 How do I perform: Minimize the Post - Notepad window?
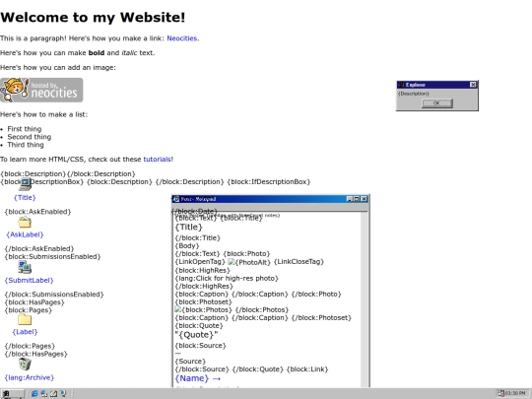pyautogui.click(x=350, y=199)
